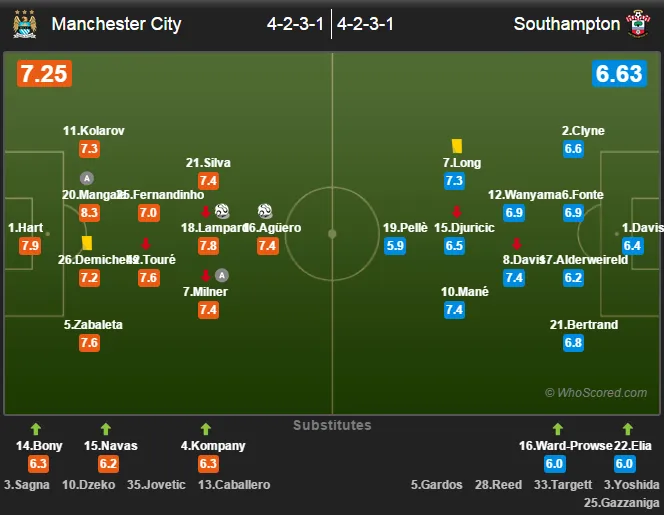Select unused substitute 10.Dzeko

(89, 485)
